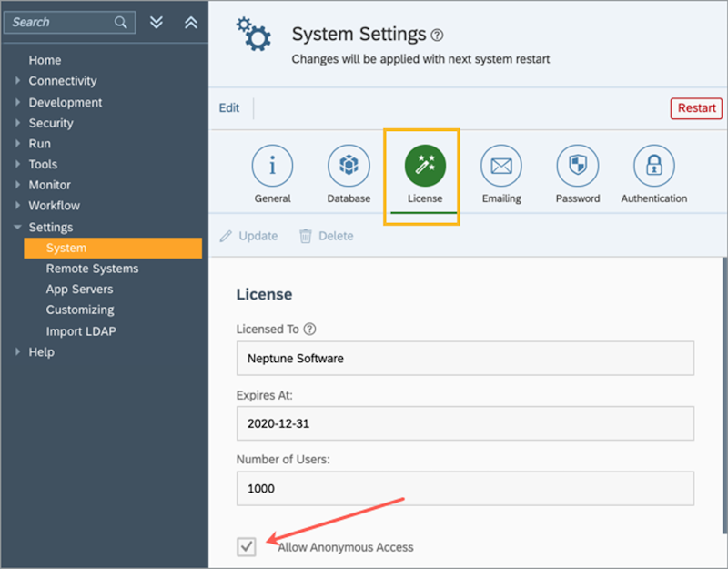
Task: Click the search magnifier icon
Action: pos(121,23)
